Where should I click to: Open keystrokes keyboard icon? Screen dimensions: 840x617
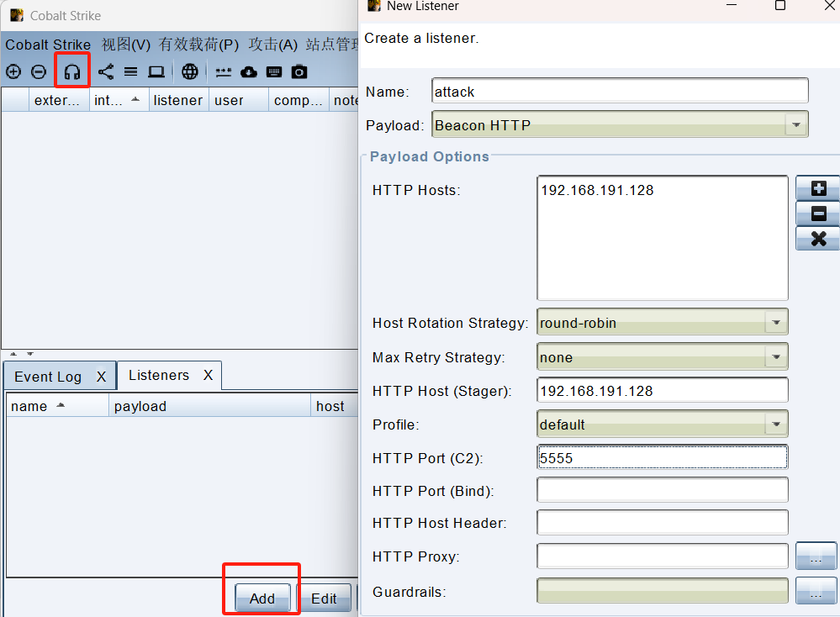(274, 71)
